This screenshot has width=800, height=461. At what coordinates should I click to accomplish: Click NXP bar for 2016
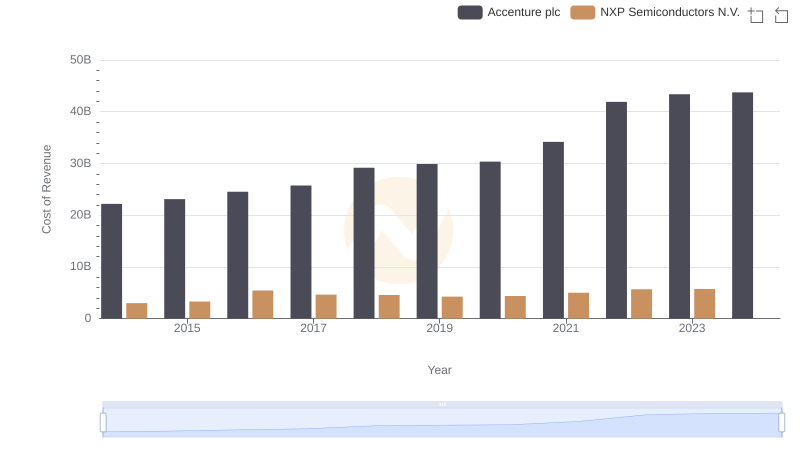[x=263, y=305]
